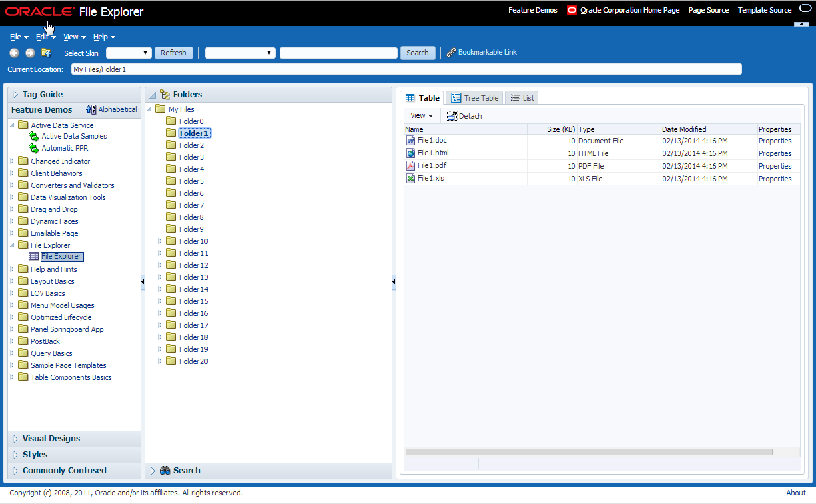The height and width of the screenshot is (504, 816).
Task: Collapse the splitter arrow beside the file table
Action: point(394,283)
